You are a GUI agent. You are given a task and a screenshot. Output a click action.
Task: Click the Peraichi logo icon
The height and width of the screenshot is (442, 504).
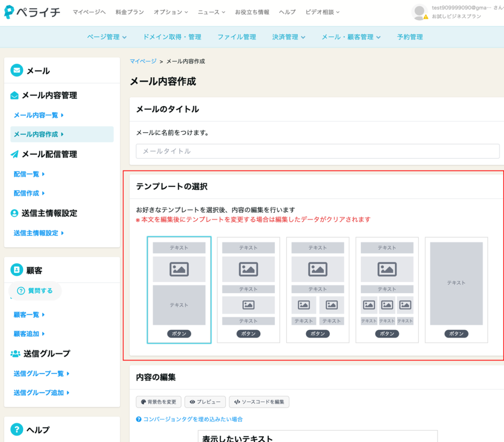(9, 12)
